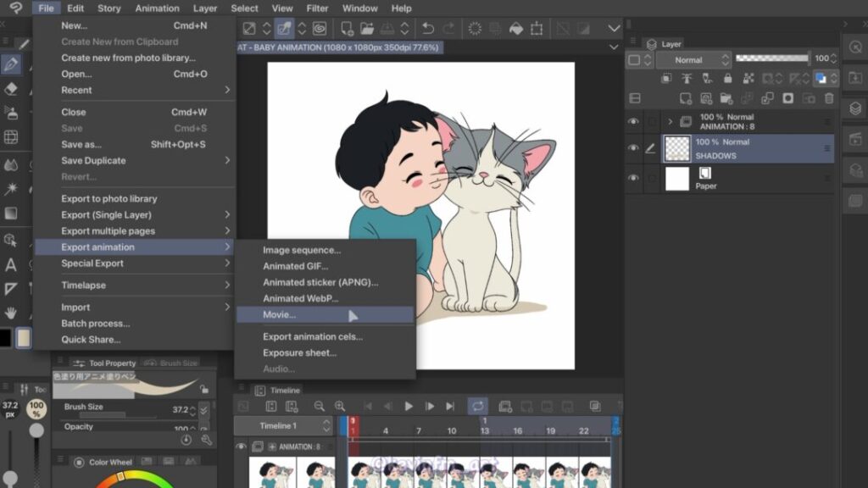Zoom out the timeline
This screenshot has height=488, width=868.
click(320, 407)
